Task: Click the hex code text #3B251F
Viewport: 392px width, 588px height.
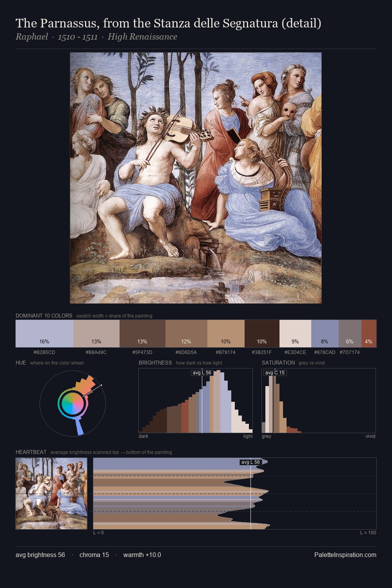Action: pyautogui.click(x=262, y=352)
